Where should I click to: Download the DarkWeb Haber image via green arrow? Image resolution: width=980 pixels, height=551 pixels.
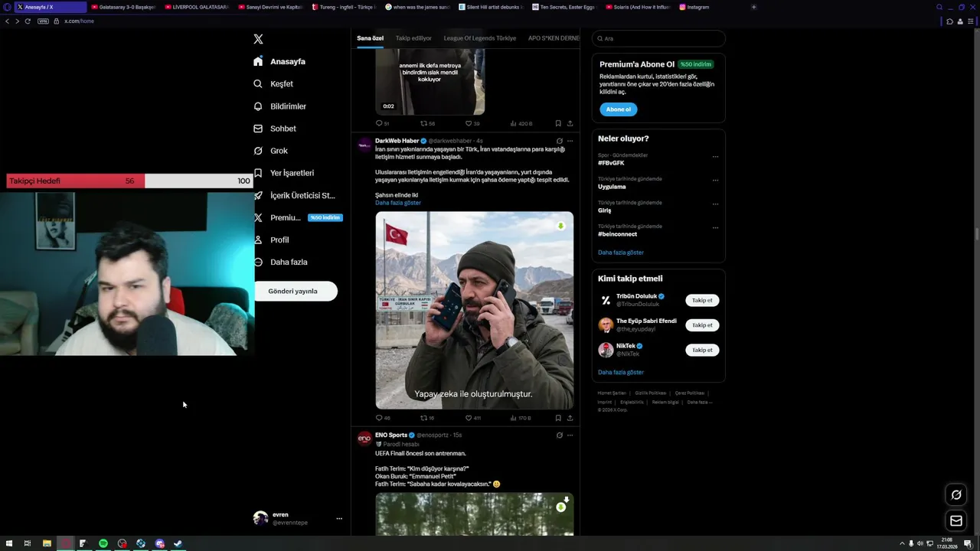pyautogui.click(x=560, y=226)
